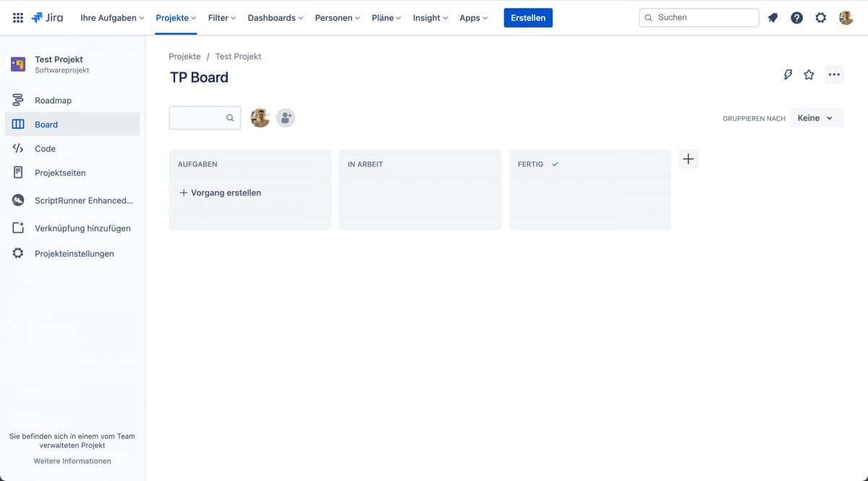Click the automation lightning bolt icon
Image resolution: width=868 pixels, height=481 pixels.
click(x=788, y=75)
